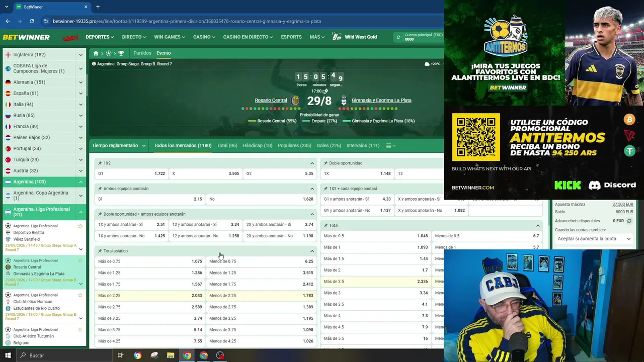Click the Rosario Central club crest
644x362 pixels.
[295, 101]
